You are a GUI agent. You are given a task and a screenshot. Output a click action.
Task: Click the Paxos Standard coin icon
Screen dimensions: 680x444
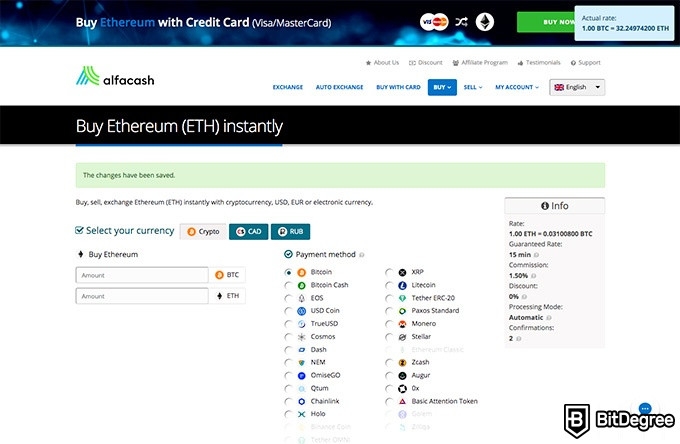click(x=402, y=311)
